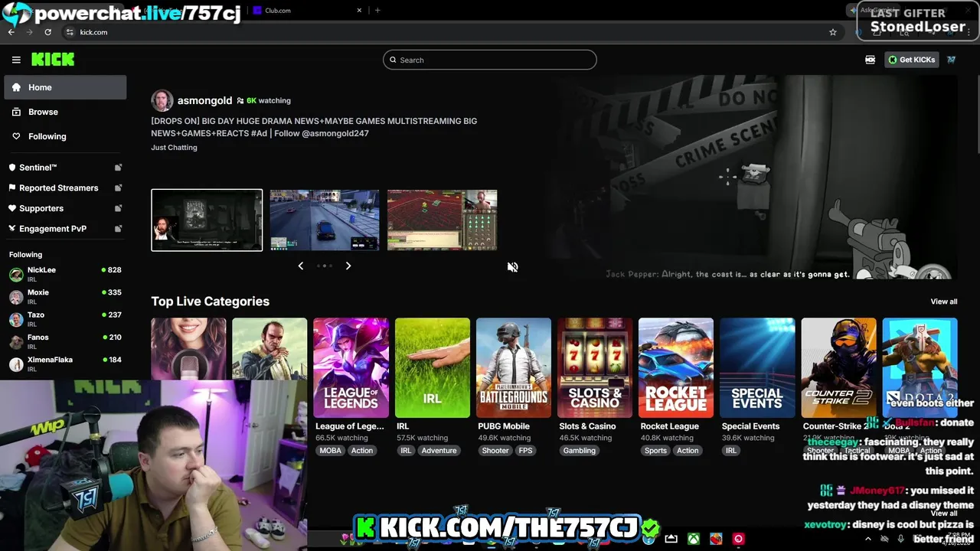
Task: Focus the kick.com address bar
Action: (x=444, y=32)
